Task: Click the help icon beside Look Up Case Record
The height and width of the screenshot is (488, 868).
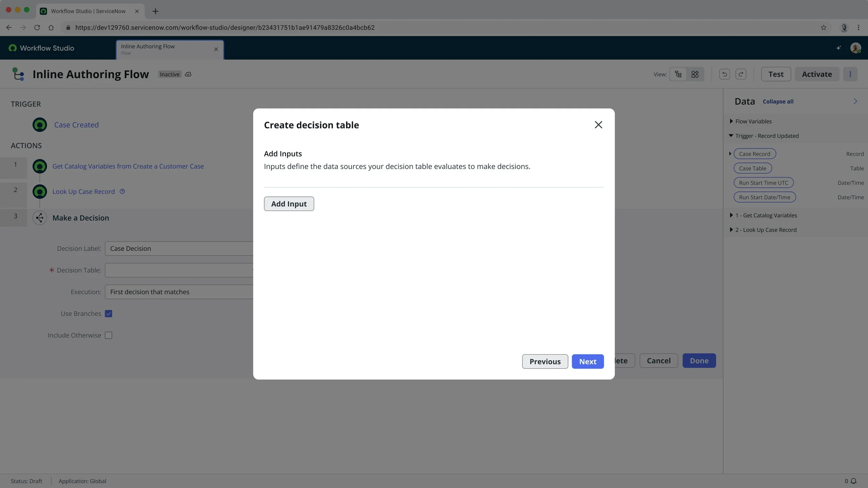Action: [x=122, y=191]
